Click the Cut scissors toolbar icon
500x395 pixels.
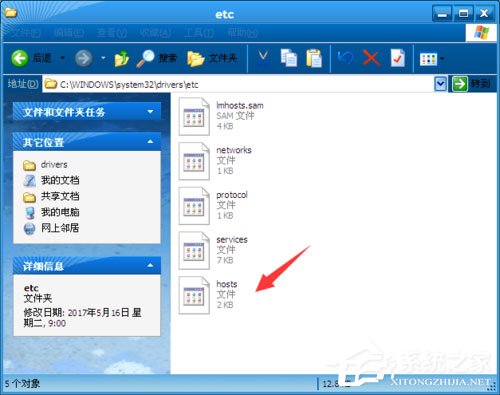[x=263, y=58]
